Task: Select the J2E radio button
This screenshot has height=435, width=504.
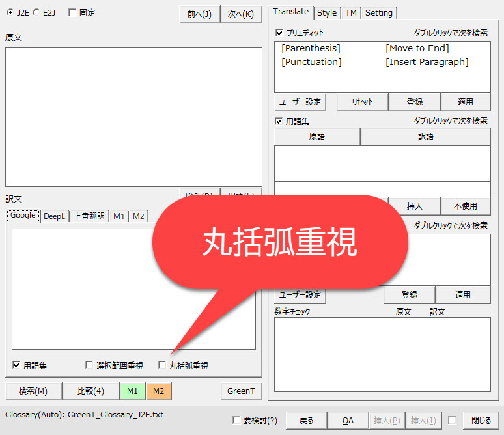Action: (x=9, y=13)
